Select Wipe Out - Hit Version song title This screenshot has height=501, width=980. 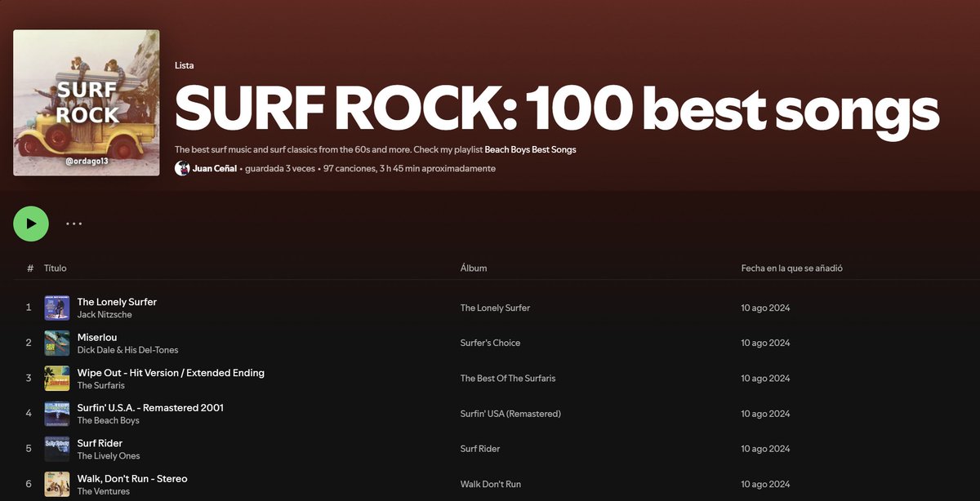coord(171,373)
